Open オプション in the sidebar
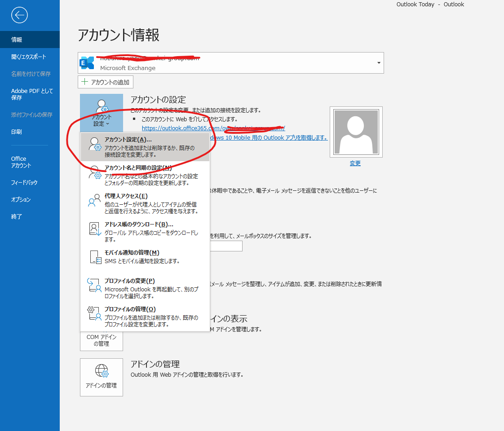Screen dimensions: 504x431 [x=30, y=199]
